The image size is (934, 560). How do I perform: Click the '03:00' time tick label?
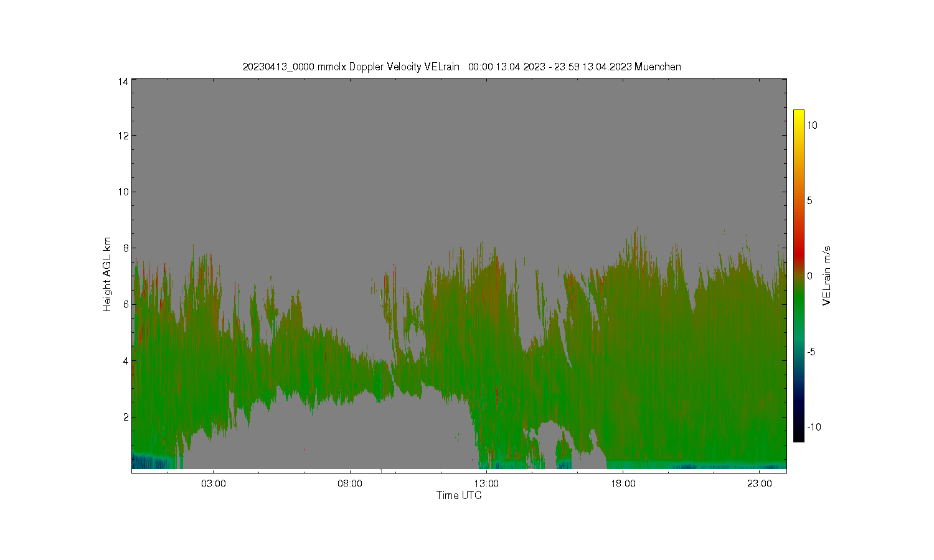214,483
